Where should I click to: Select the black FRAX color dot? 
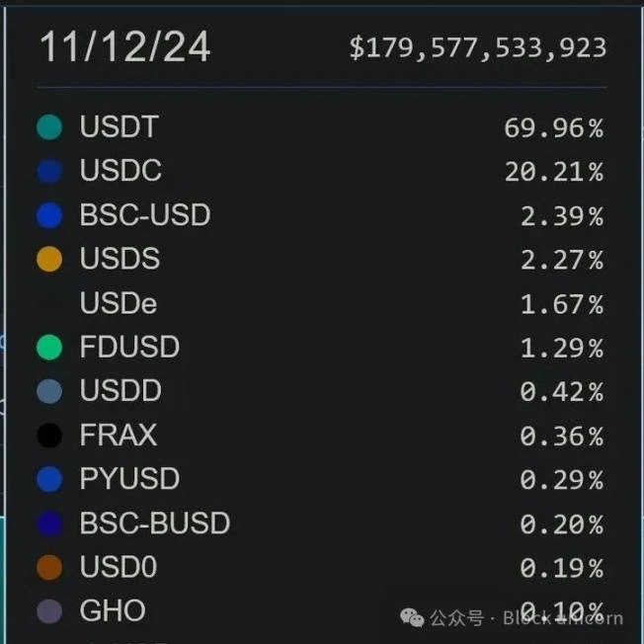[x=48, y=435]
